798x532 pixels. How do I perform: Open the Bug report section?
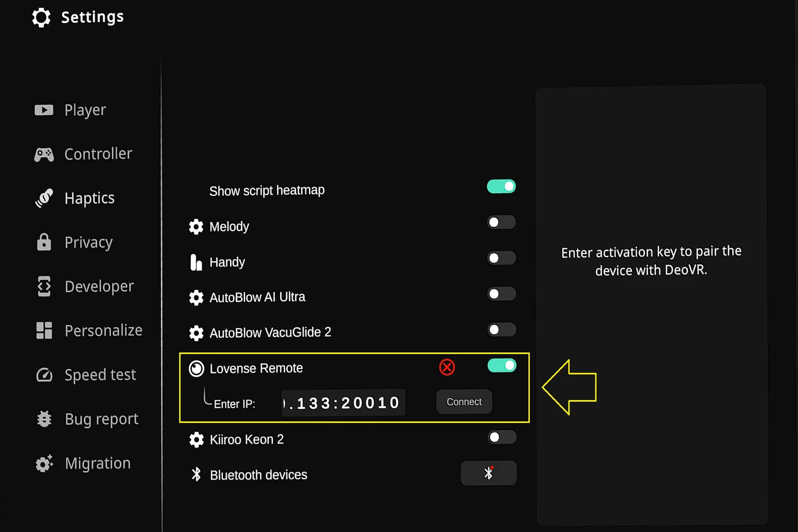[x=87, y=419]
